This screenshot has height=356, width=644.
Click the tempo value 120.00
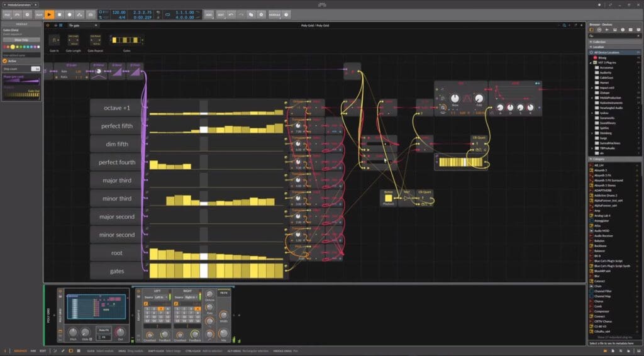119,13
